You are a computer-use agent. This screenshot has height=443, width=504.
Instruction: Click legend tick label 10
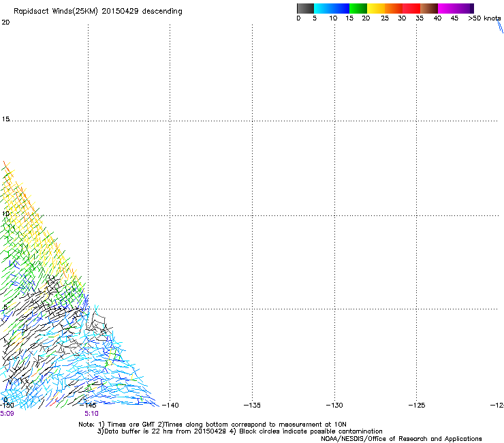333,18
